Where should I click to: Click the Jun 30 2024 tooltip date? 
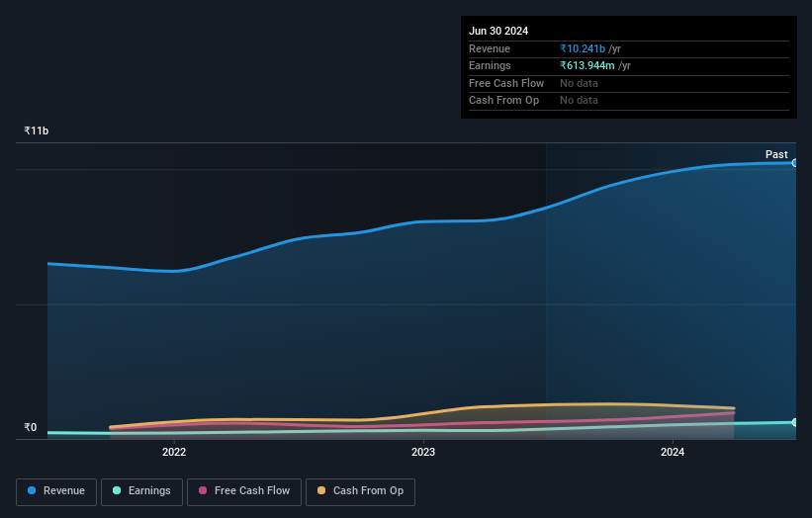[x=498, y=31]
